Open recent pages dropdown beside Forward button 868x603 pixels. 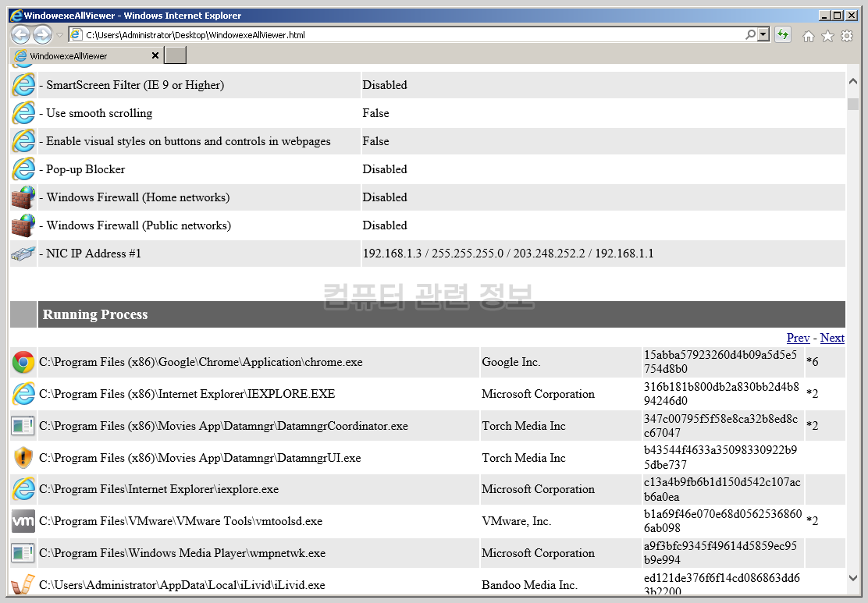[59, 35]
